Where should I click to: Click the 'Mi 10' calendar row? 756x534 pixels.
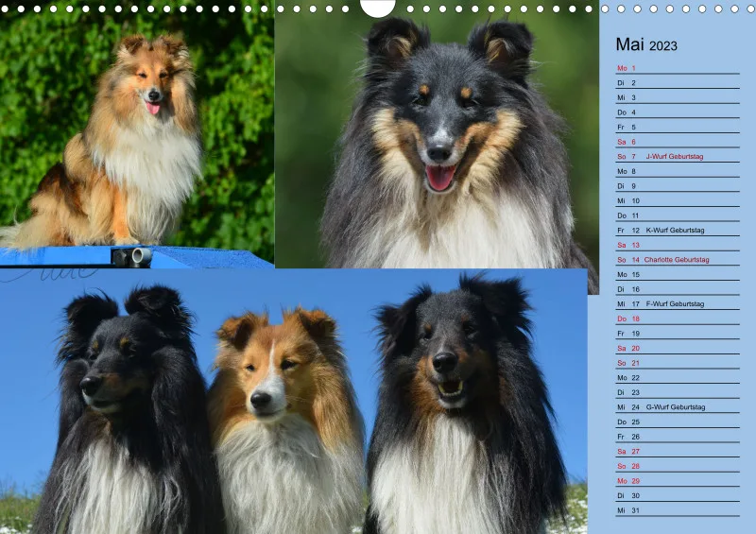(x=678, y=200)
